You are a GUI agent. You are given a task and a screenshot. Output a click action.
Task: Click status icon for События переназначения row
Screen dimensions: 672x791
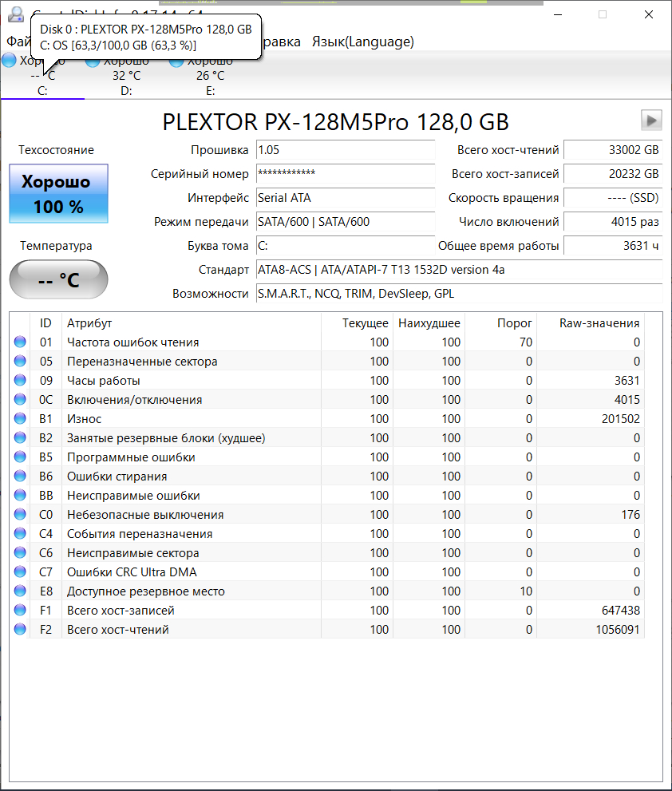pos(20,534)
